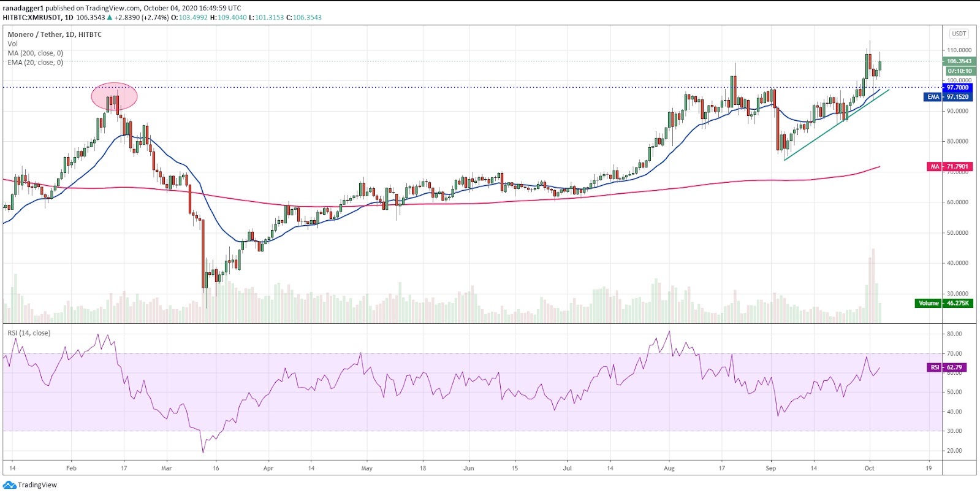Click the Oct label on time axis
Viewport: 980px width, 495px height.
coord(869,468)
